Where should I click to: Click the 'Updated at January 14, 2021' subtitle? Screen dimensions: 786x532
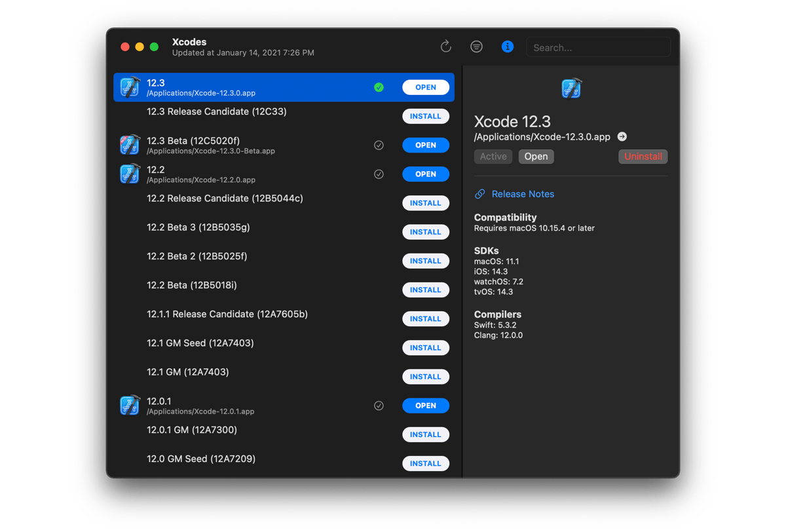click(x=243, y=52)
